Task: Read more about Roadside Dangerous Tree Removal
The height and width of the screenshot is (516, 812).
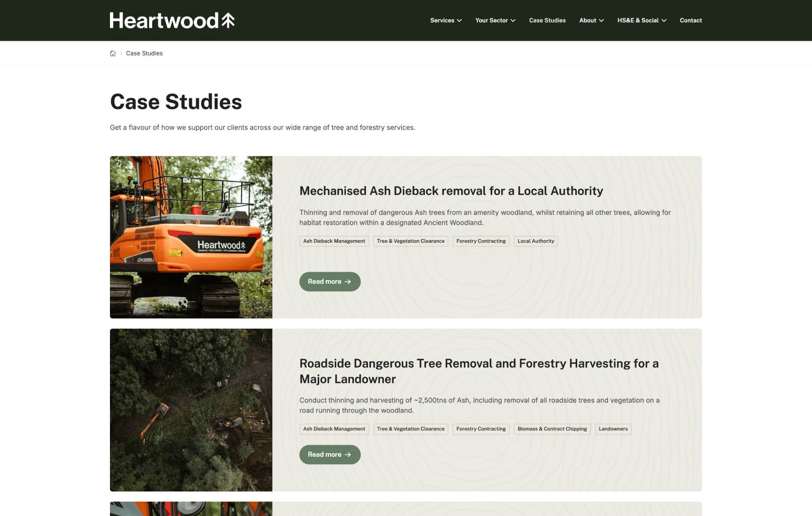Action: [x=330, y=455]
